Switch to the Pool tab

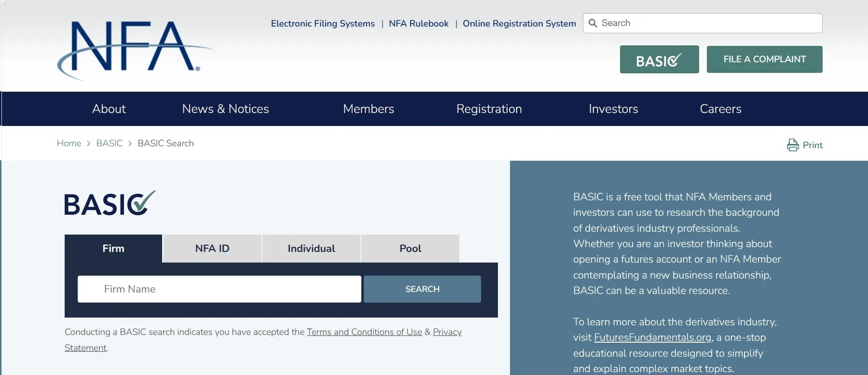coord(410,249)
